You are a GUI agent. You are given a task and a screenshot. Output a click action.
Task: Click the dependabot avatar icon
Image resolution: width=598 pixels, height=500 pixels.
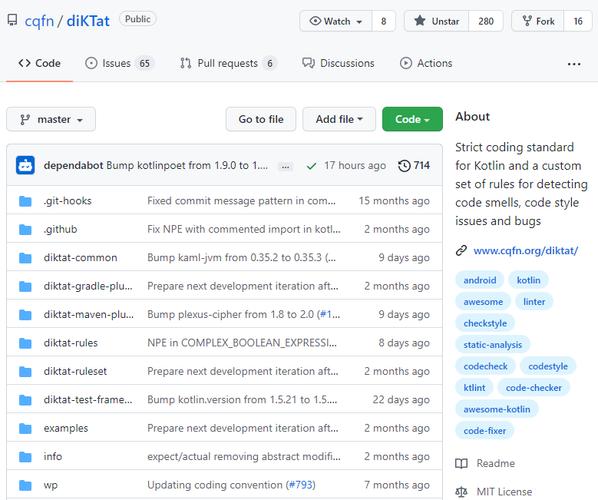(x=25, y=165)
